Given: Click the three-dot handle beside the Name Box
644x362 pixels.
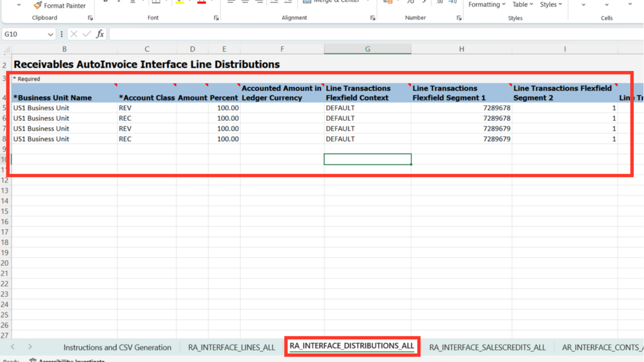Looking at the screenshot, I should tap(62, 34).
